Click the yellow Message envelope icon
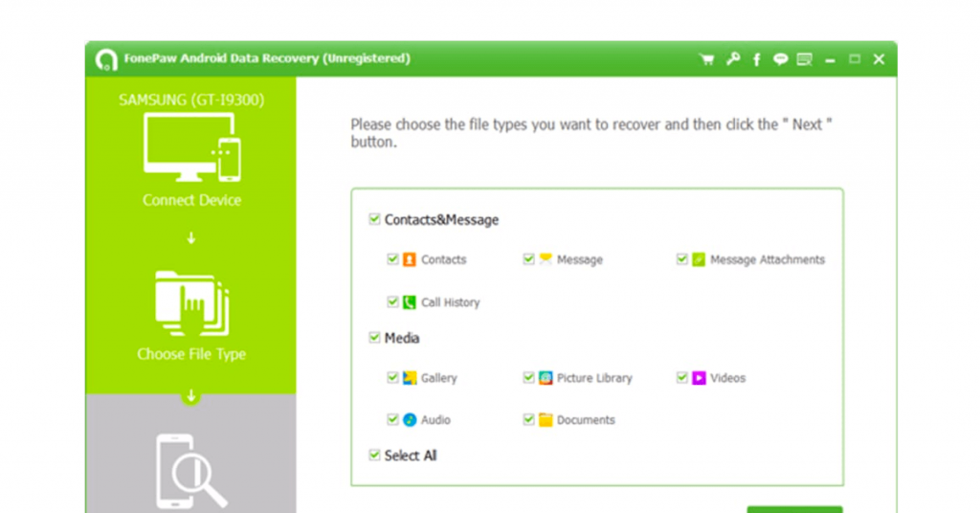The height and width of the screenshot is (513, 980). coord(546,258)
